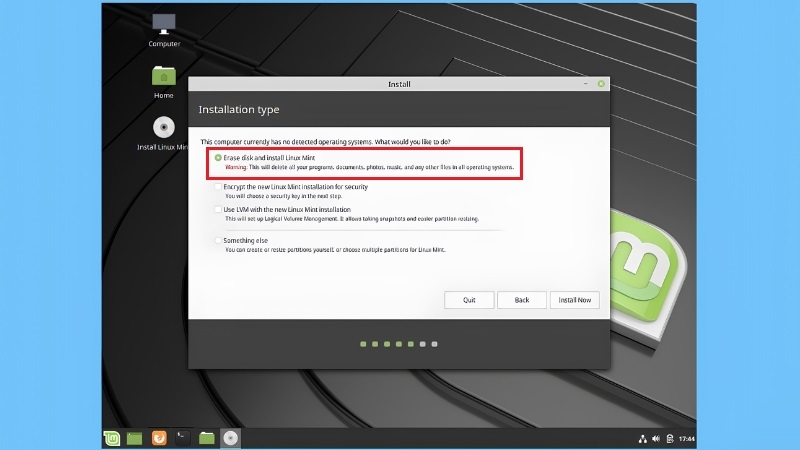The height and width of the screenshot is (450, 800).
Task: Open the sound volume tray icon
Action: click(x=656, y=439)
